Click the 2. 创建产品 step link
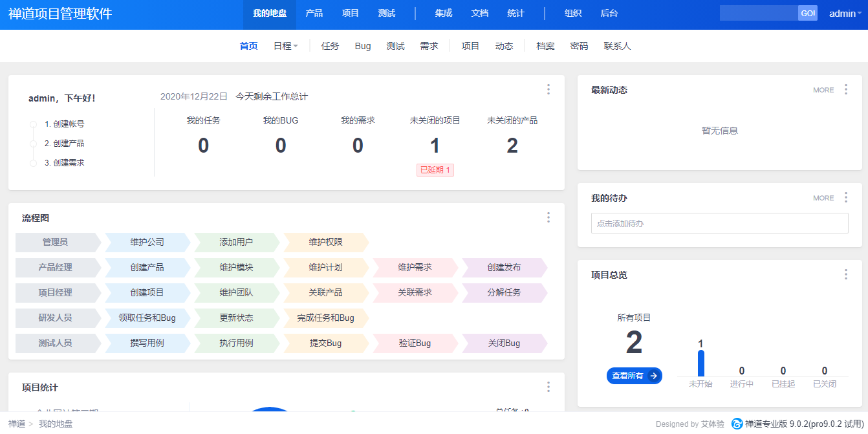The image size is (868, 434). tap(64, 143)
